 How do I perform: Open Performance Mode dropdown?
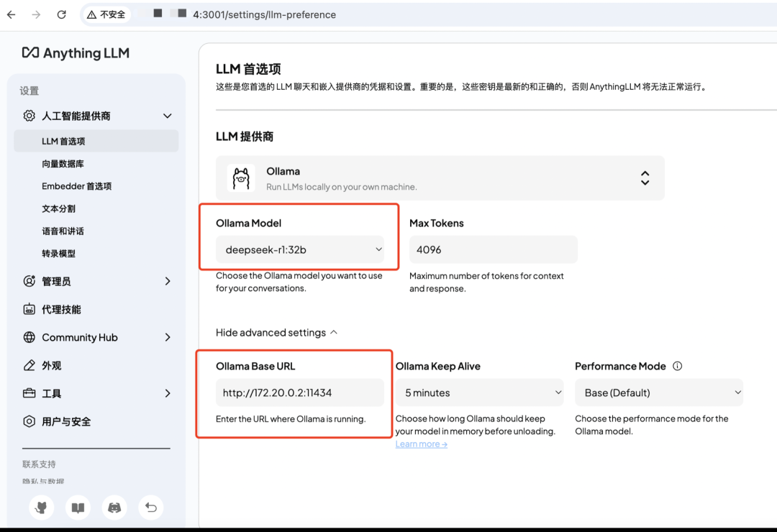(x=658, y=393)
